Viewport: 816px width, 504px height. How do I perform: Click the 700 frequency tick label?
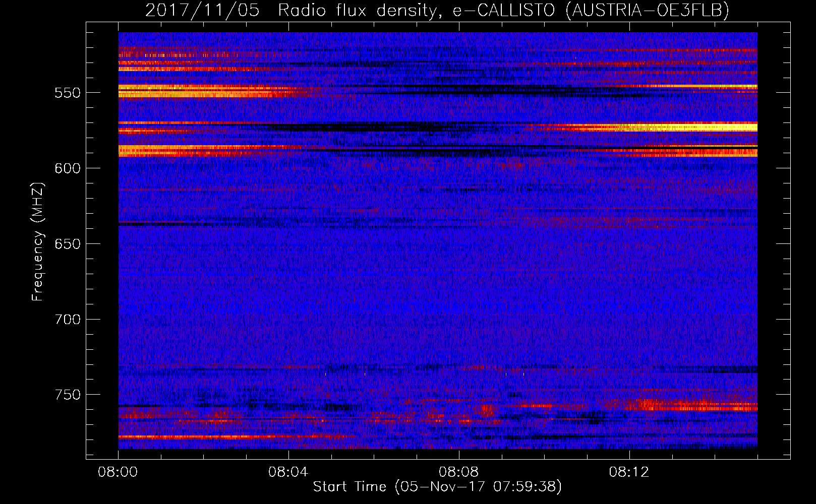tap(68, 320)
